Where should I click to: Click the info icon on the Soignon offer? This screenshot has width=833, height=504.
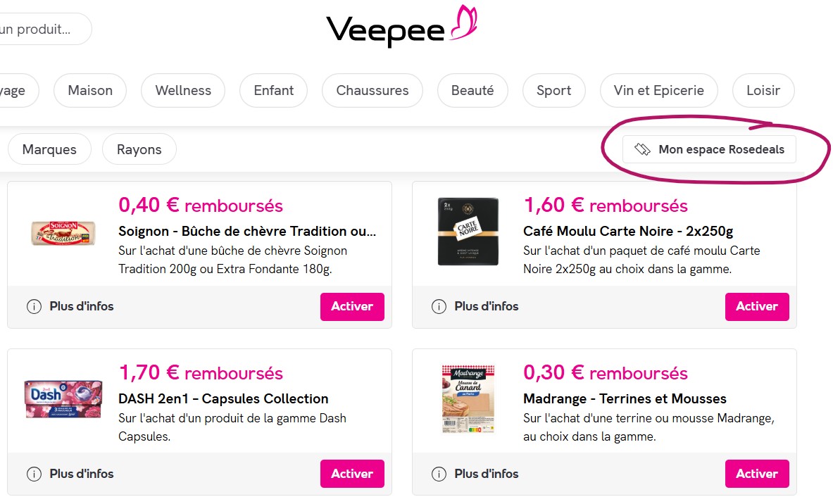pyautogui.click(x=33, y=306)
